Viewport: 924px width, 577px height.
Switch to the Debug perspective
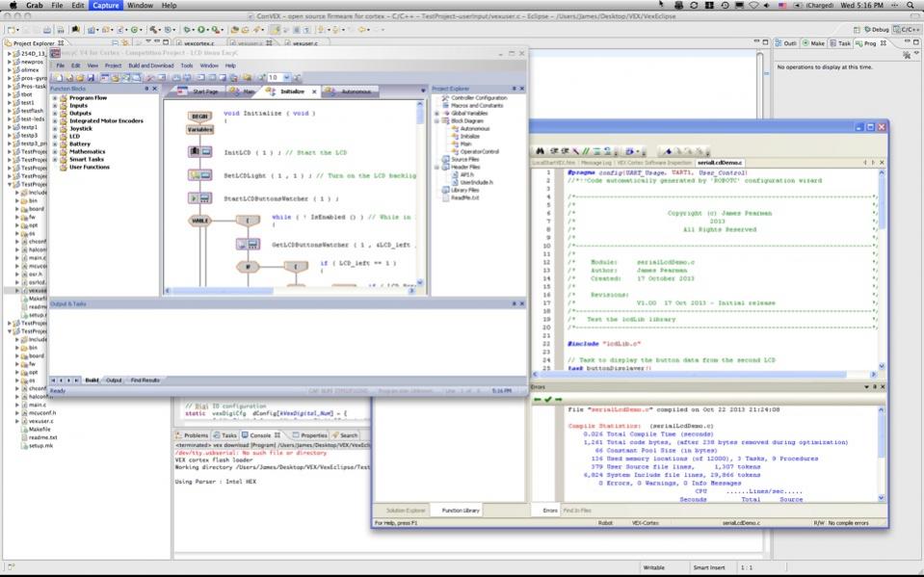tap(877, 30)
